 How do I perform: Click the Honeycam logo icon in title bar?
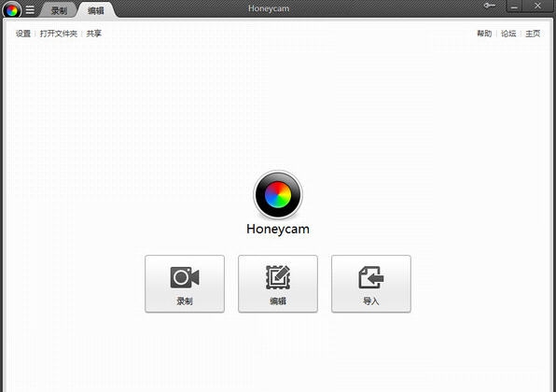12,10
